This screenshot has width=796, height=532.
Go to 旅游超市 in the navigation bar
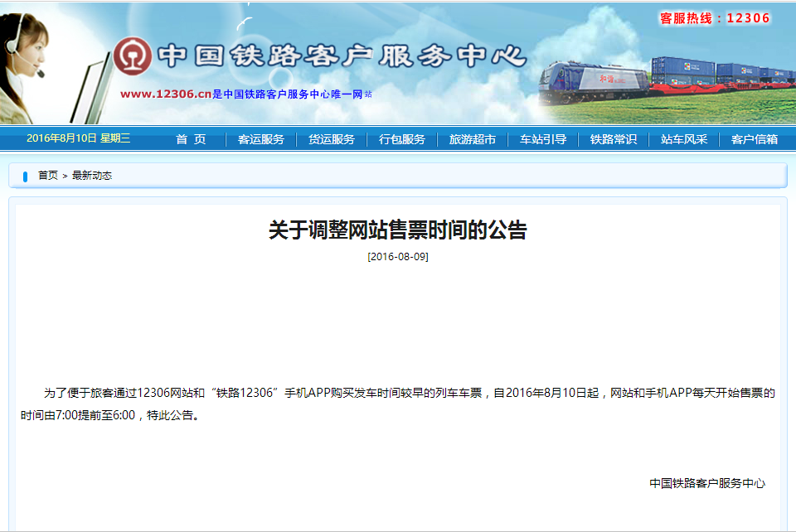473,139
